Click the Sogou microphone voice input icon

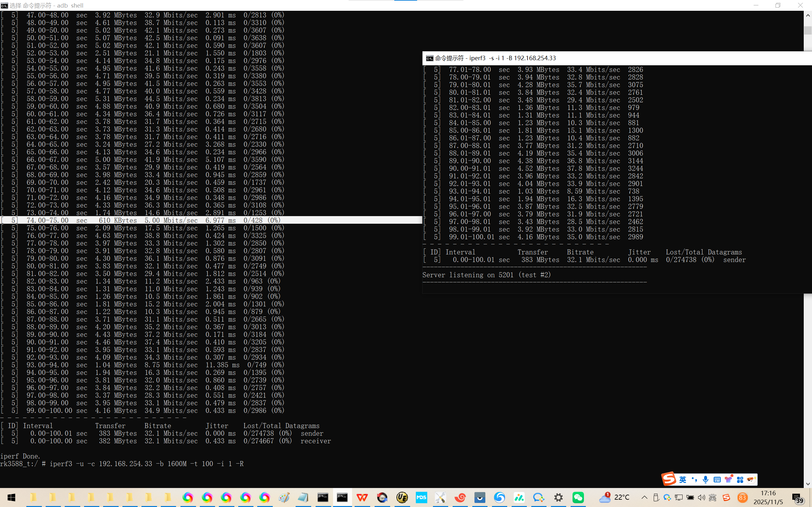[705, 479]
